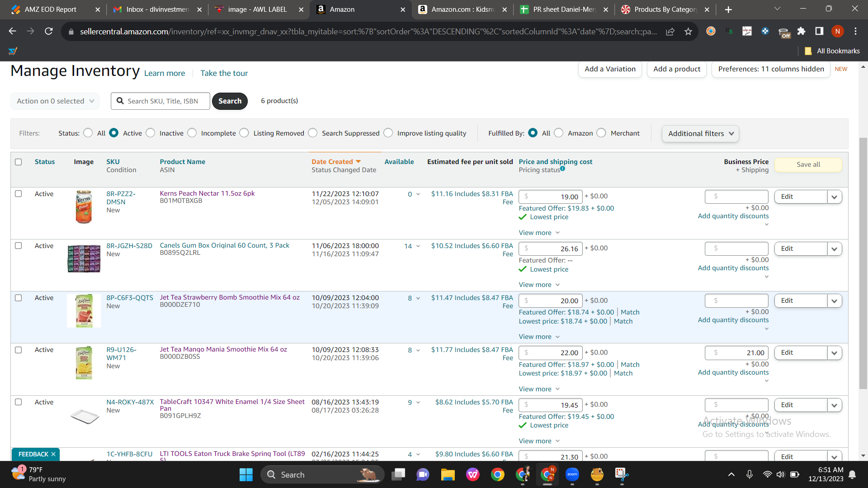Select the All status radio button

click(88, 133)
